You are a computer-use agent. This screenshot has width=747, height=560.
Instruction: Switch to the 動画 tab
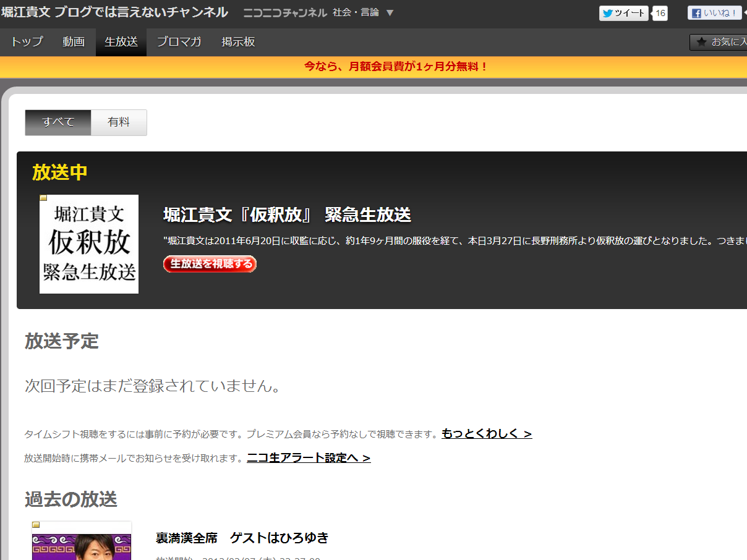coord(74,42)
